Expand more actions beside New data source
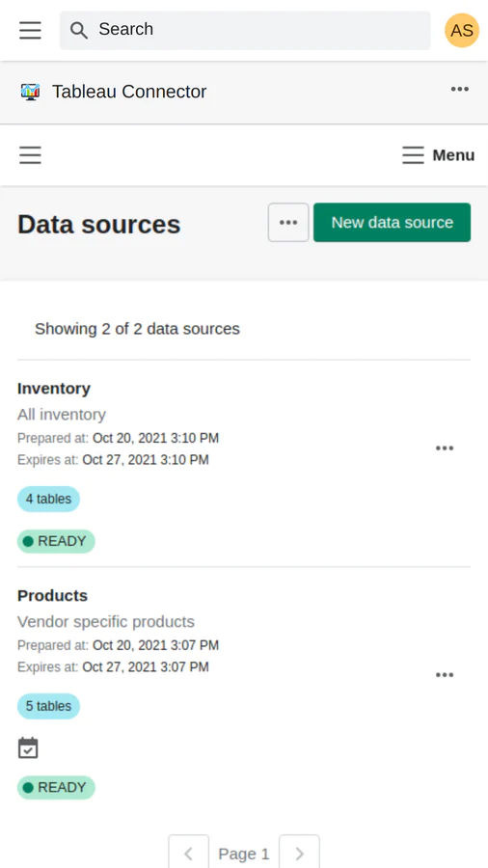The width and height of the screenshot is (488, 868). click(x=288, y=223)
